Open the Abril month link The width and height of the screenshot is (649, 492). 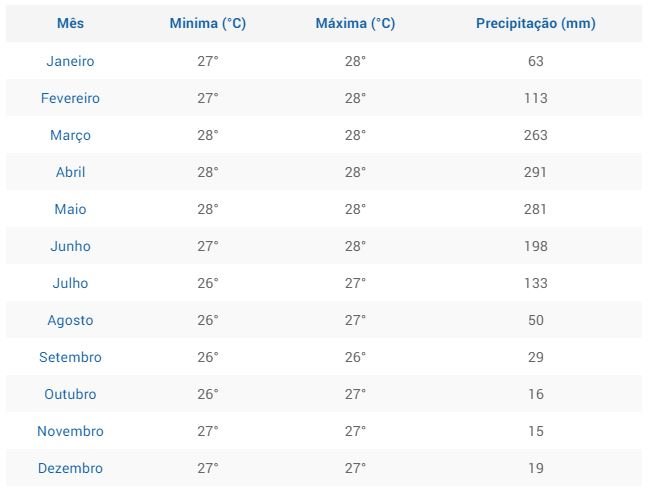click(70, 172)
